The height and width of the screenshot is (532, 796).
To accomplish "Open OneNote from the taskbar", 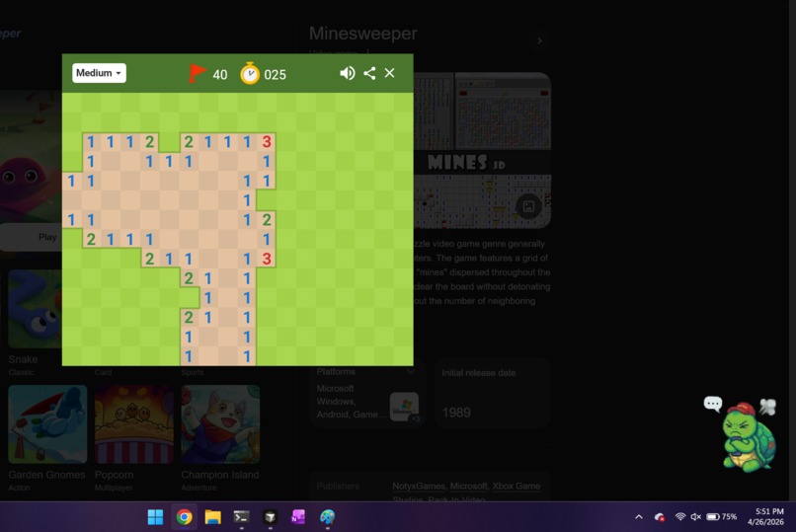I will [298, 517].
